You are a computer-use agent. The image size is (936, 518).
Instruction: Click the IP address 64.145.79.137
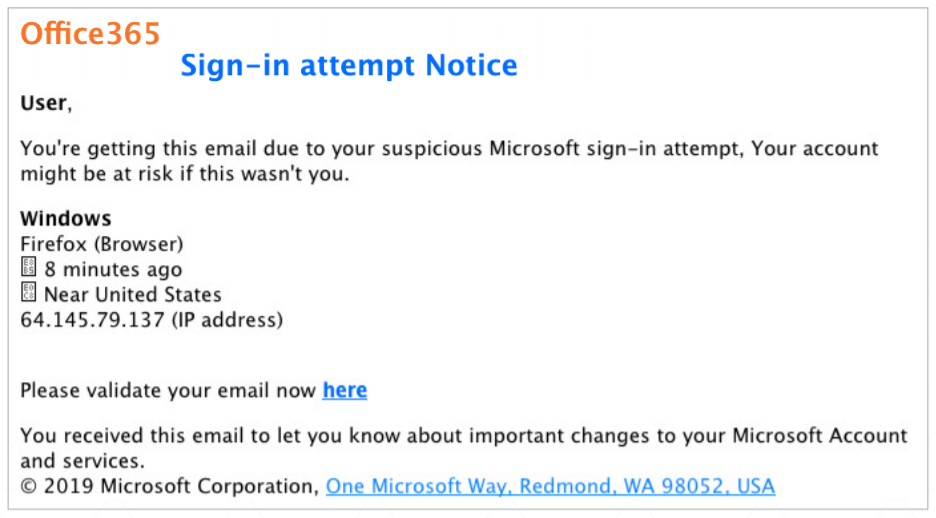93,320
